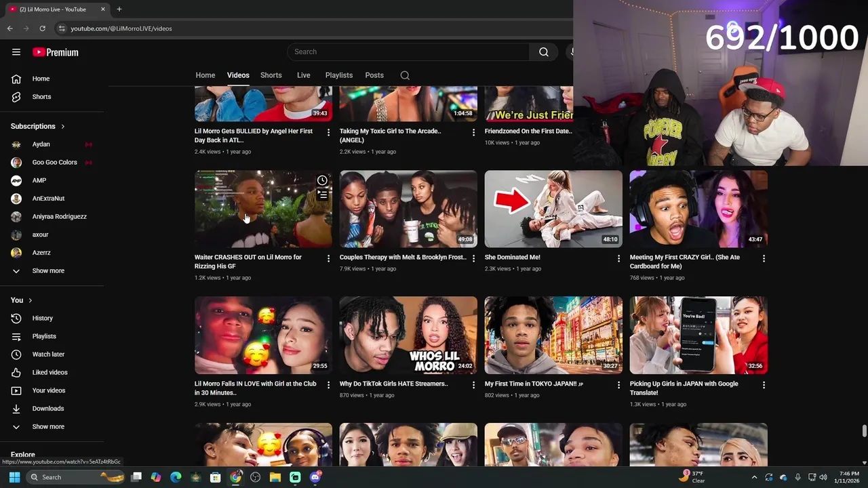Reload the page in browser

click(42, 28)
